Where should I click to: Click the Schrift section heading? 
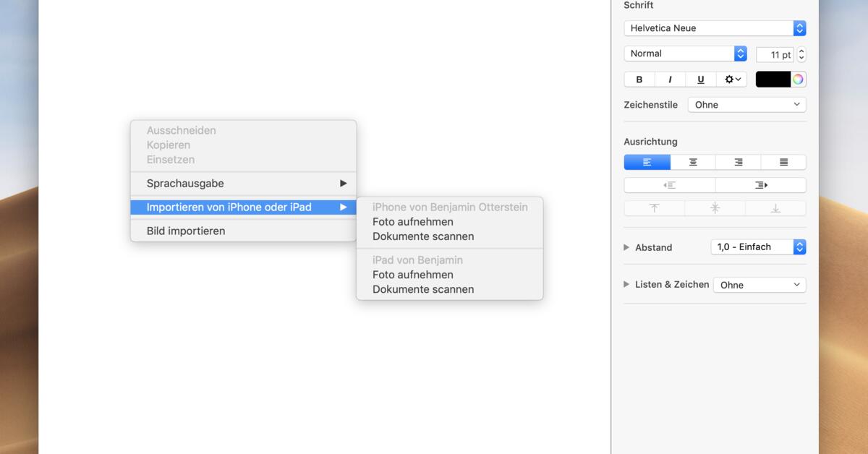tap(639, 5)
